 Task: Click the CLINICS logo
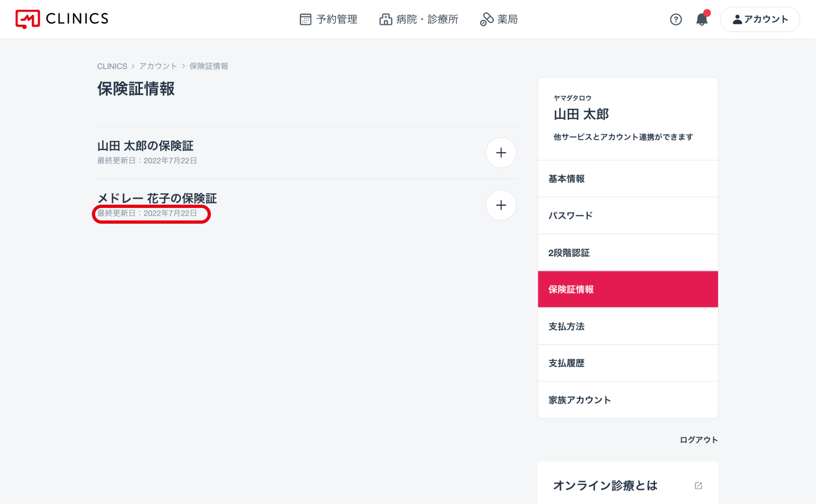[62, 19]
